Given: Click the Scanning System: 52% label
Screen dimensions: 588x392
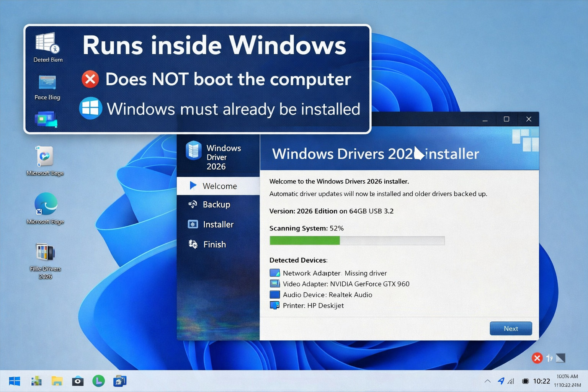Looking at the screenshot, I should 307,228.
